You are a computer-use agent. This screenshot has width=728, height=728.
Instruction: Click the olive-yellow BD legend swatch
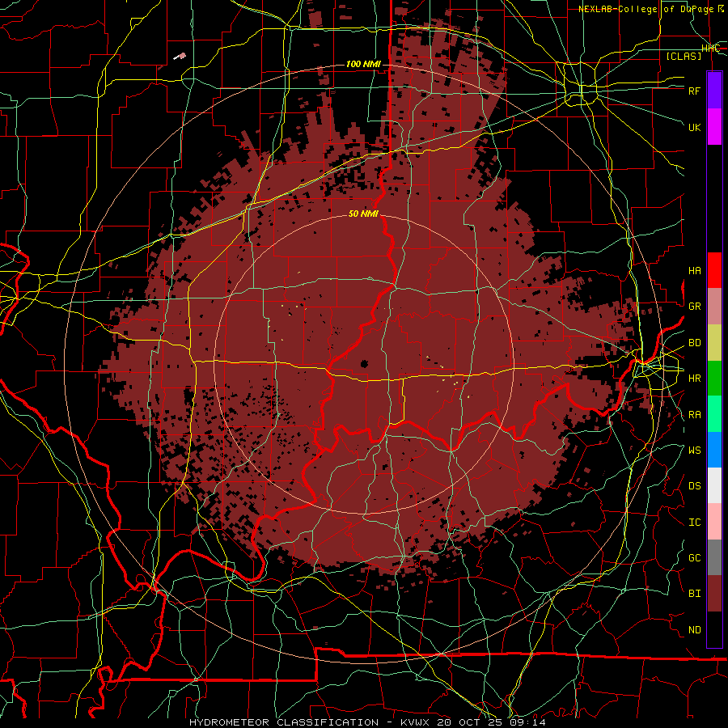[714, 343]
